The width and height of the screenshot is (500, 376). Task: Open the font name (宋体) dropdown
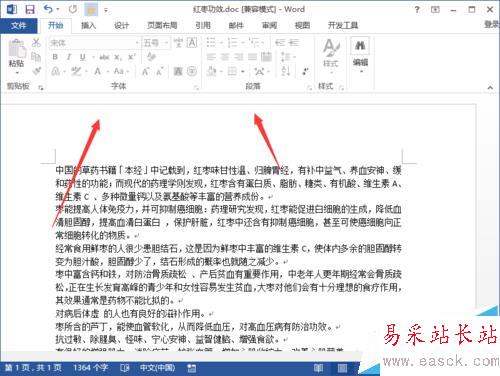click(137, 43)
